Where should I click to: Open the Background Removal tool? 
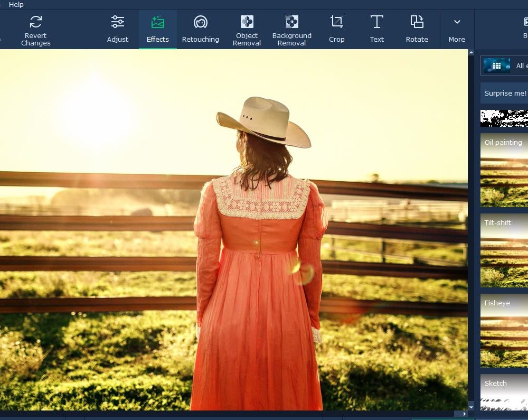click(x=291, y=22)
